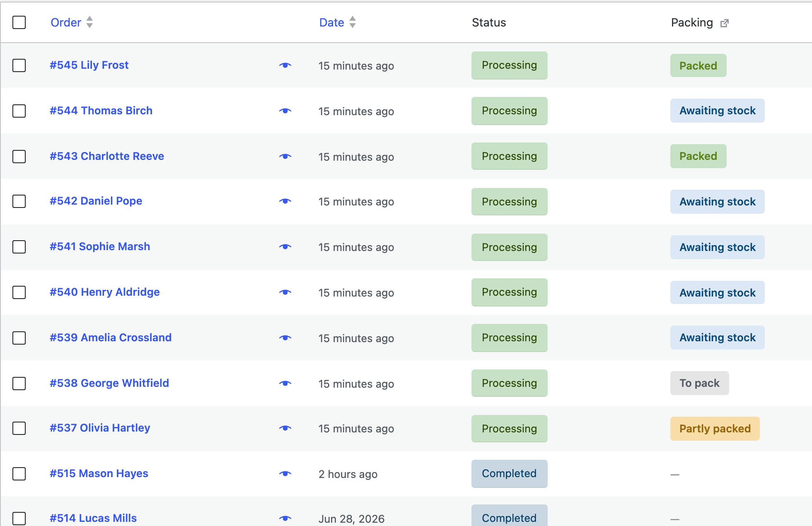Click Awaiting stock badge for Thomas Birch
Image resolution: width=812 pixels, height=526 pixels.
[717, 111]
